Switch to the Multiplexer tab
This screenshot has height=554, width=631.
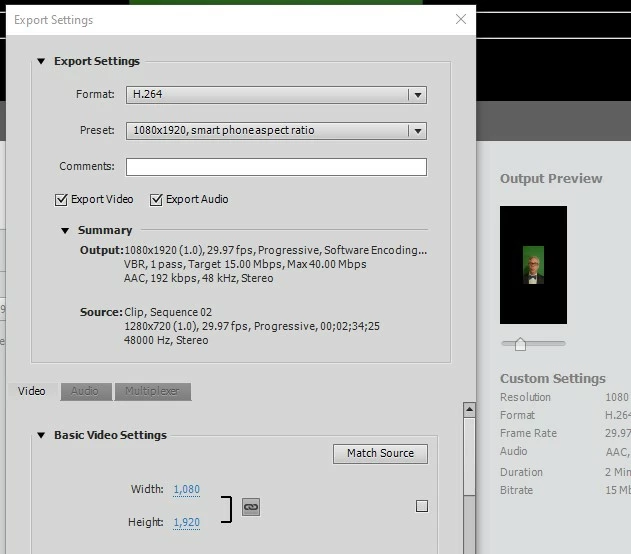tap(153, 391)
